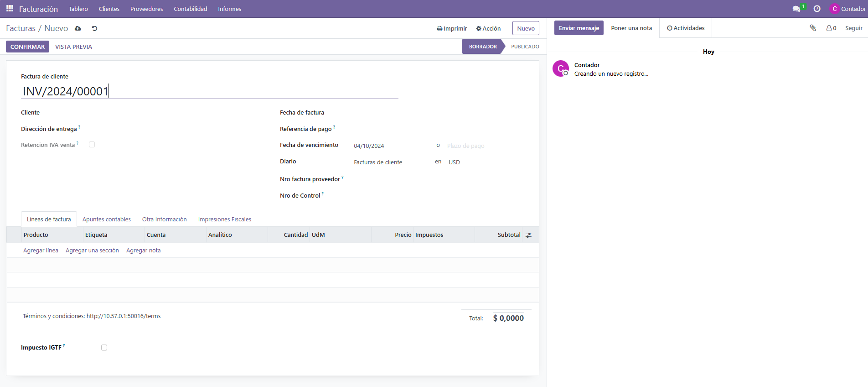Open Actividades in chatter
This screenshot has height=387, width=868.
(686, 28)
